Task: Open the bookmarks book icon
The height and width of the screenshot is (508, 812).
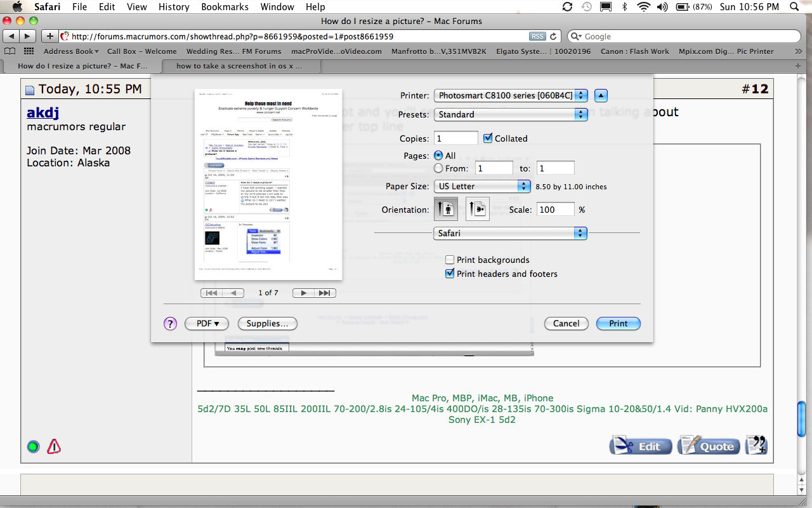Action: click(x=10, y=51)
